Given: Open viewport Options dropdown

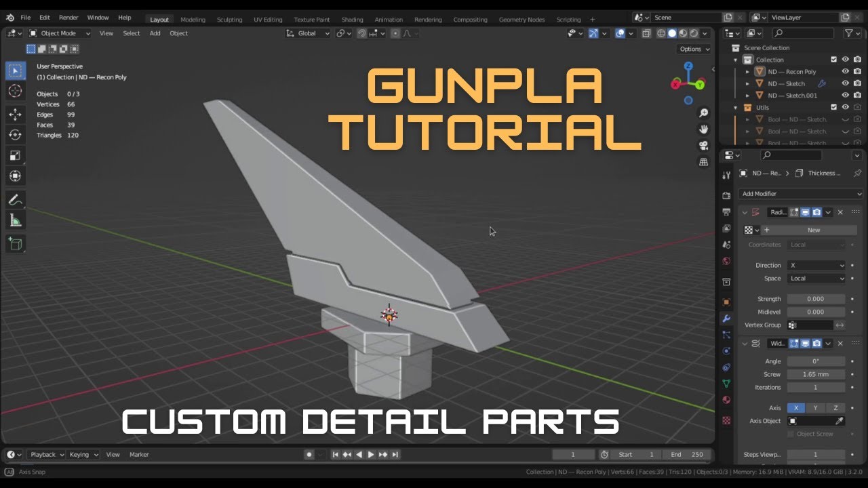Looking at the screenshot, I should point(694,49).
